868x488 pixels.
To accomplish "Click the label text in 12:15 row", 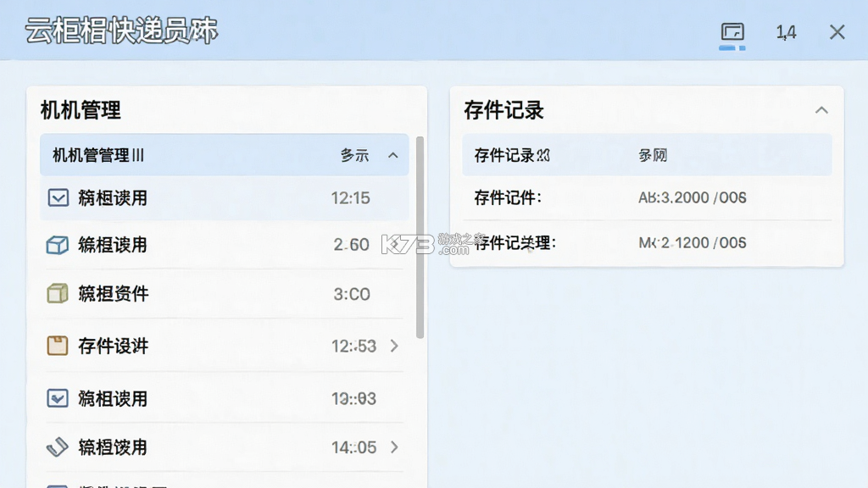I will (x=113, y=198).
